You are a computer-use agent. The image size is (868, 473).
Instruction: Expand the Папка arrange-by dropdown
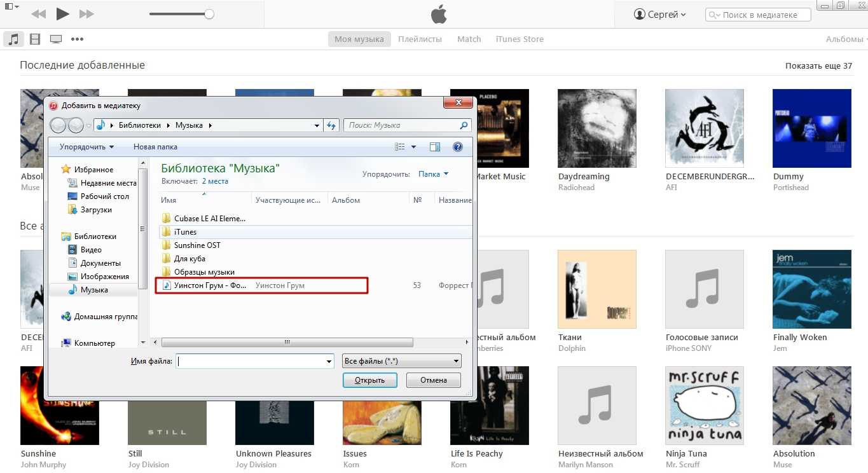click(x=433, y=174)
